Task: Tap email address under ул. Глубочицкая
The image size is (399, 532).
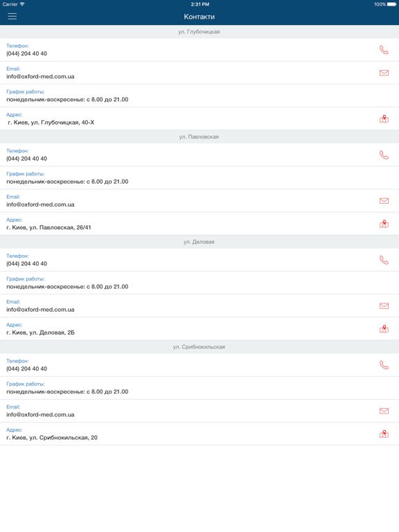Action: [x=40, y=77]
